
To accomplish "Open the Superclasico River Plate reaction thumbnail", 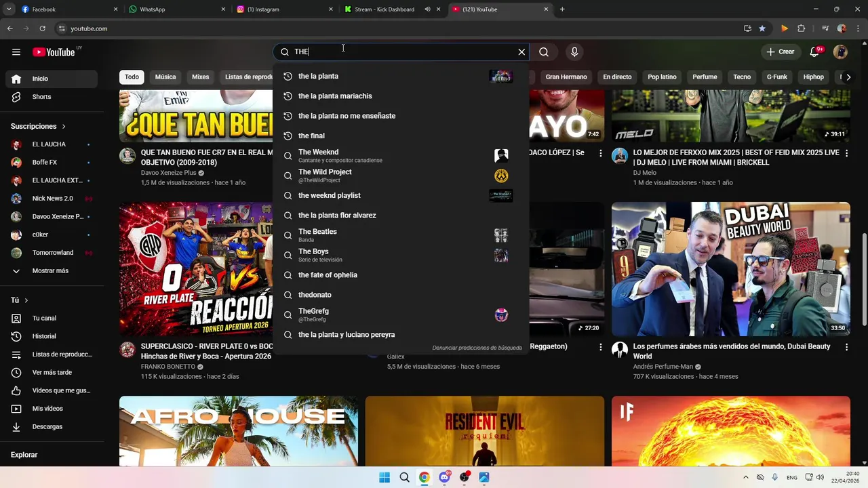I will pos(196,269).
